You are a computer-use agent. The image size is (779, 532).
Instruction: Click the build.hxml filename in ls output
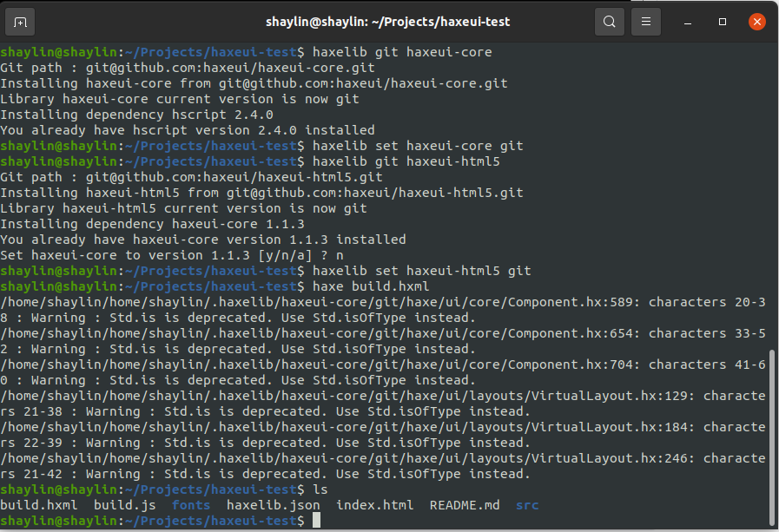coord(39,504)
